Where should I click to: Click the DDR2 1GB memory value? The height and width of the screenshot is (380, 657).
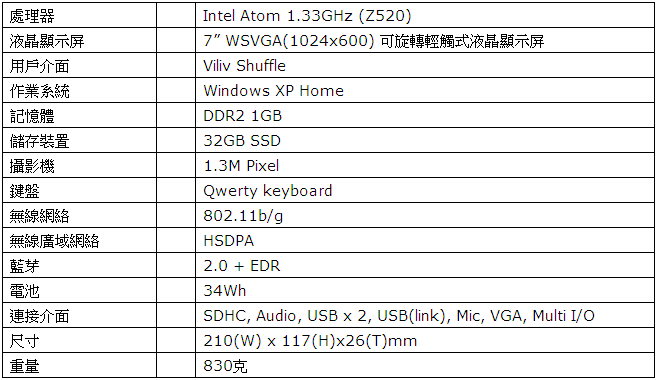click(x=242, y=116)
